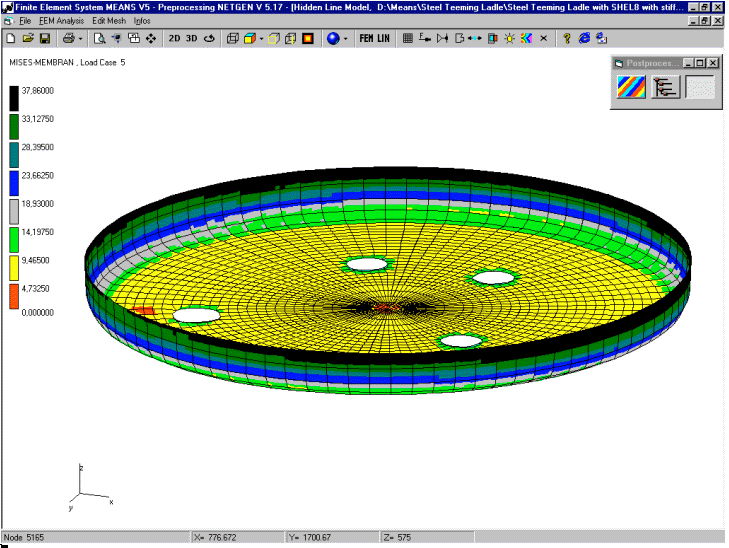Click the cyan double-arrow node icon
The image size is (729, 548).
coord(475,39)
